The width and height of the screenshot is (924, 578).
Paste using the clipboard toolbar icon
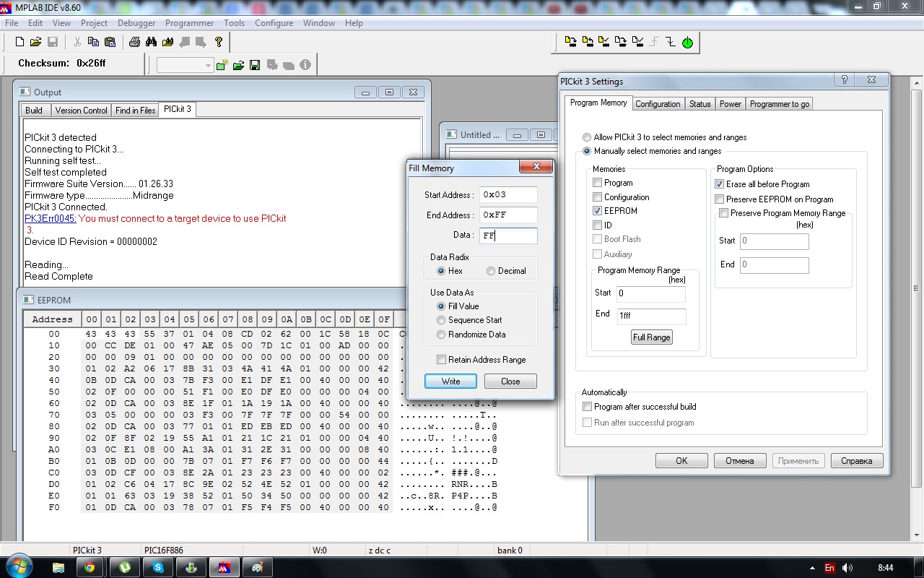pos(110,42)
